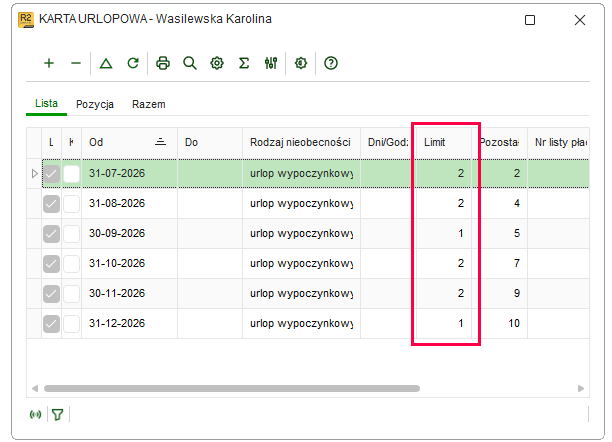Toggle grey checkbox in 31-07-2026 row
This screenshot has height=442, width=612.
(x=51, y=174)
